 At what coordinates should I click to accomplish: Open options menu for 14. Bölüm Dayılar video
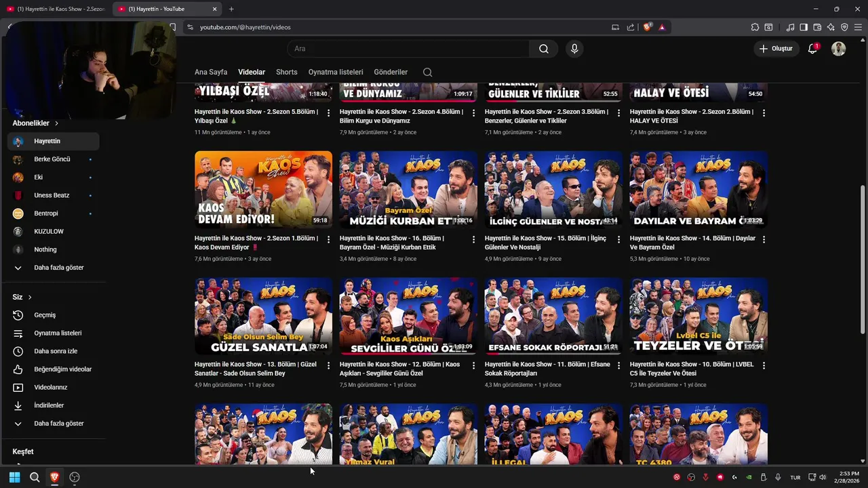pos(764,239)
